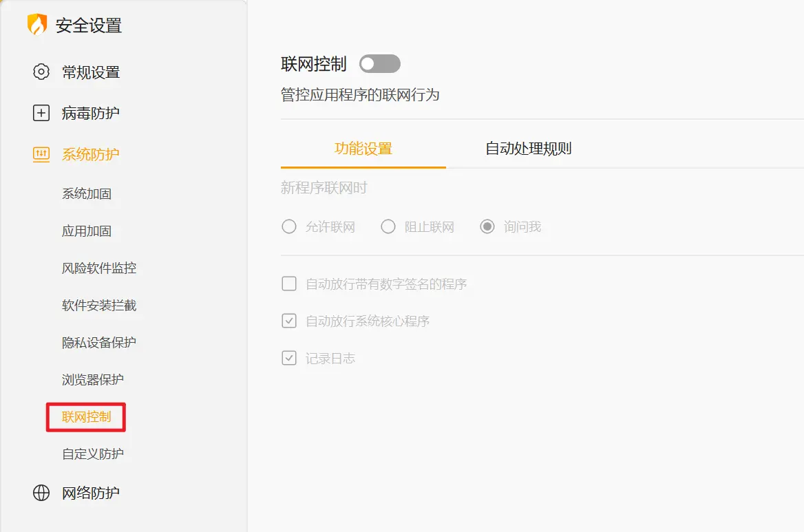Click the 病毒防护 plus-box icon

click(x=41, y=114)
